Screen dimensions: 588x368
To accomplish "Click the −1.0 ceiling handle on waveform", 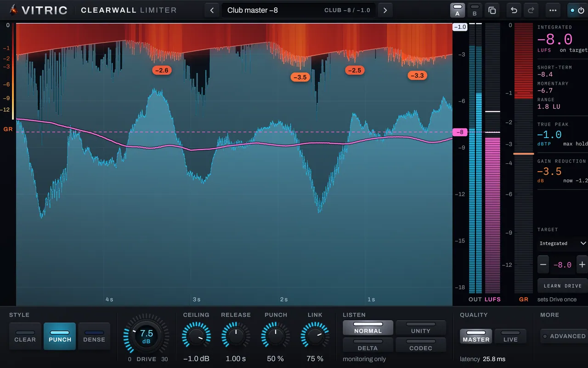I will [460, 27].
